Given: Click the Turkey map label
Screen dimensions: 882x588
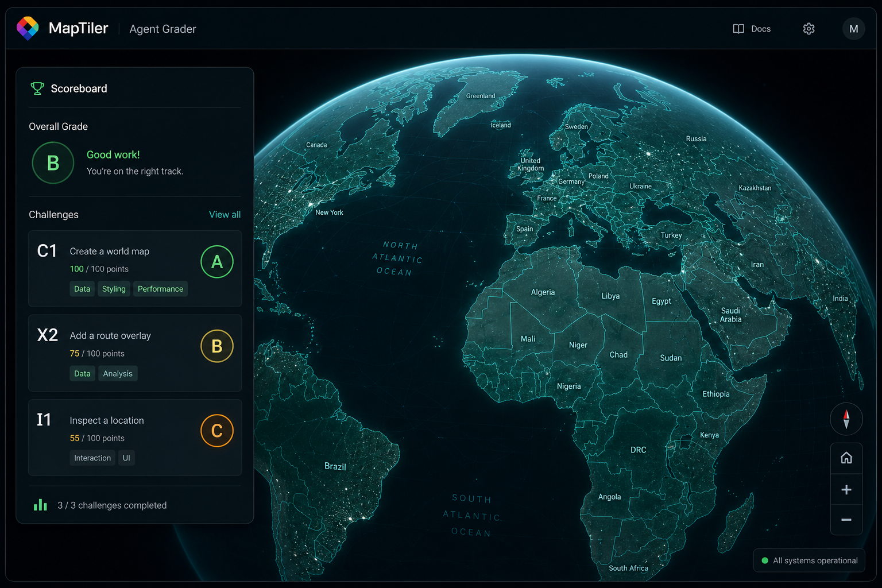Looking at the screenshot, I should tap(671, 235).
